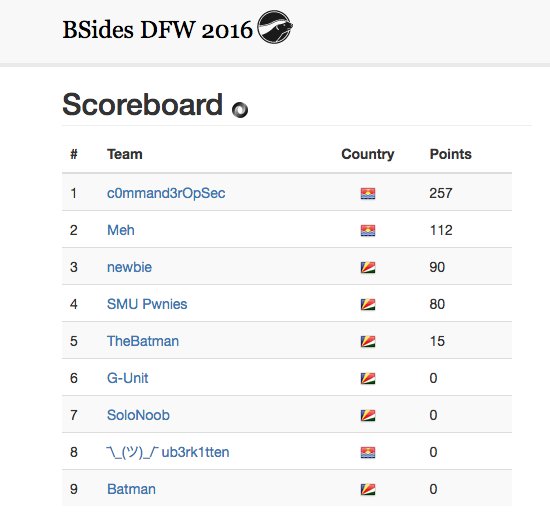Click the 257 points value
This screenshot has width=550, height=524.
[441, 193]
